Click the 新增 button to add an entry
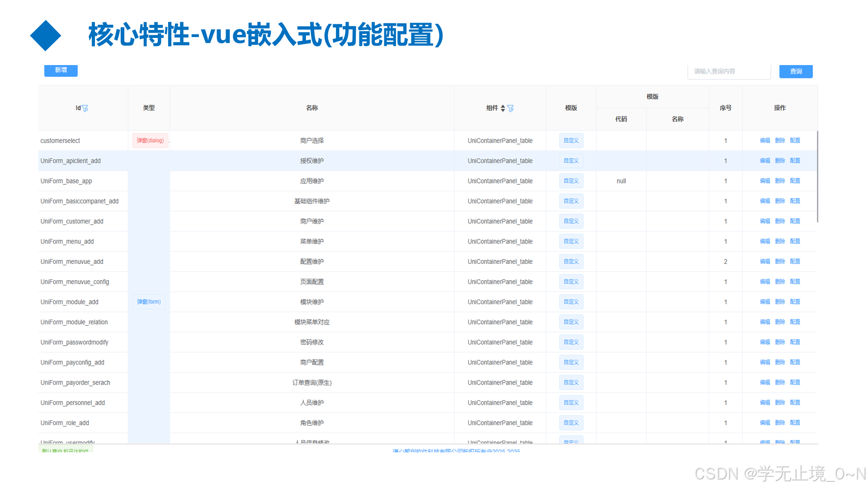Screen dimensions: 868x488 coord(61,70)
